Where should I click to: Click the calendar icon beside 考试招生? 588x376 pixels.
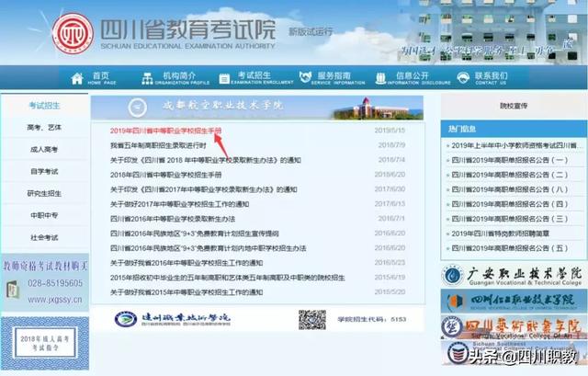(x=224, y=79)
